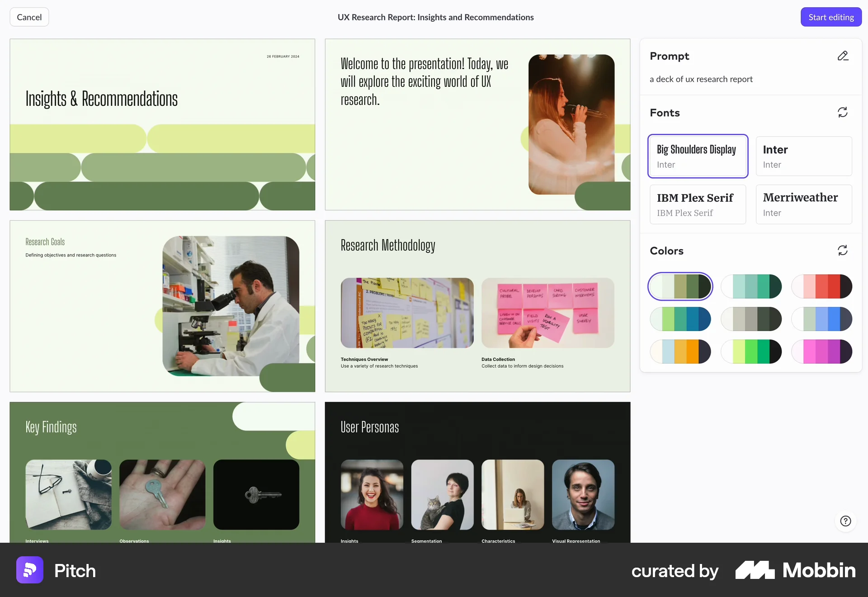Viewport: 868px width, 597px height.
Task: Choose the red color palette
Action: (822, 286)
